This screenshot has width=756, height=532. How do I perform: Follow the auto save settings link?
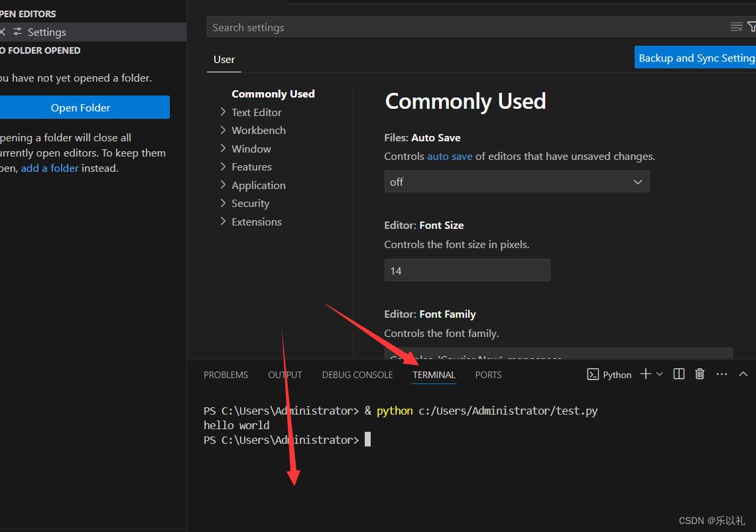450,156
